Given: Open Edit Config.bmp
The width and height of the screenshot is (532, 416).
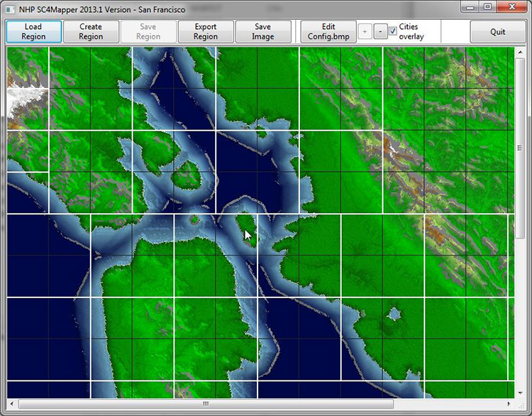Looking at the screenshot, I should tap(328, 31).
